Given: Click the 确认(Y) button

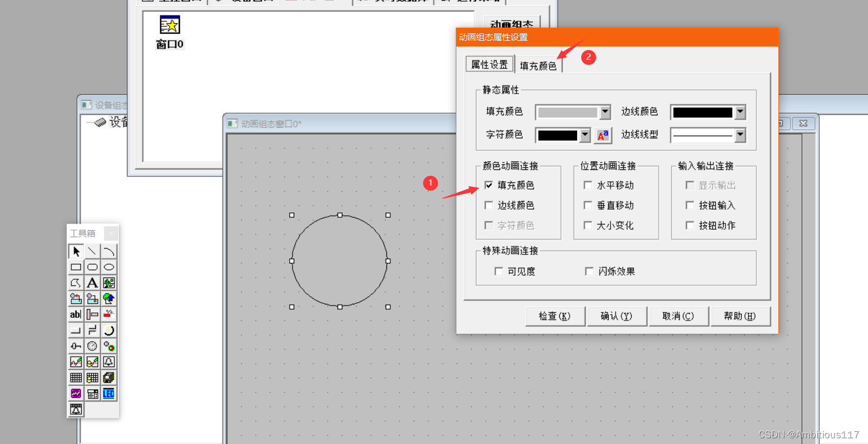Looking at the screenshot, I should pos(617,316).
